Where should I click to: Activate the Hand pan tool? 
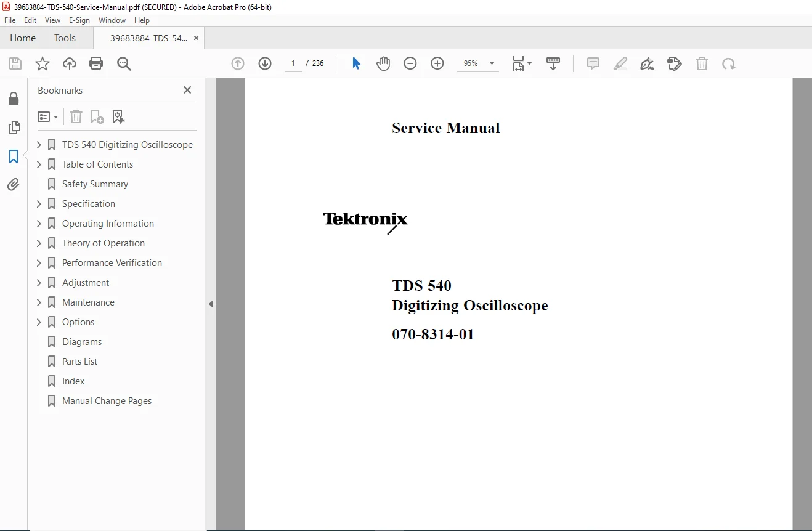coord(383,63)
